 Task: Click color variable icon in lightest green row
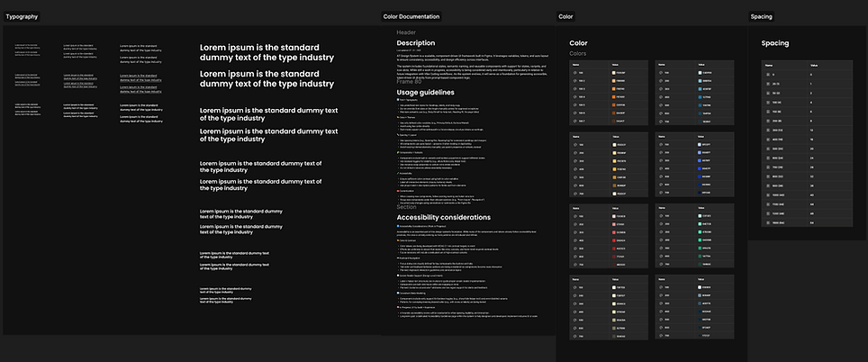point(661,216)
